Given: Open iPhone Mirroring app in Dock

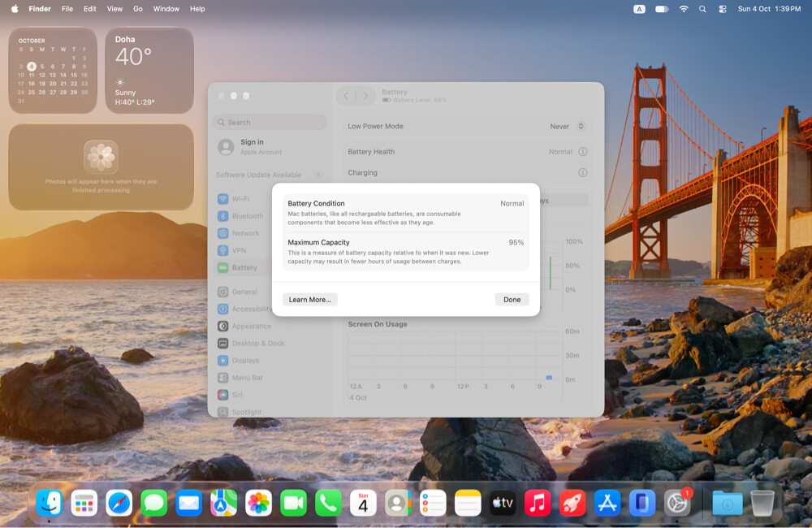Looking at the screenshot, I should (642, 503).
